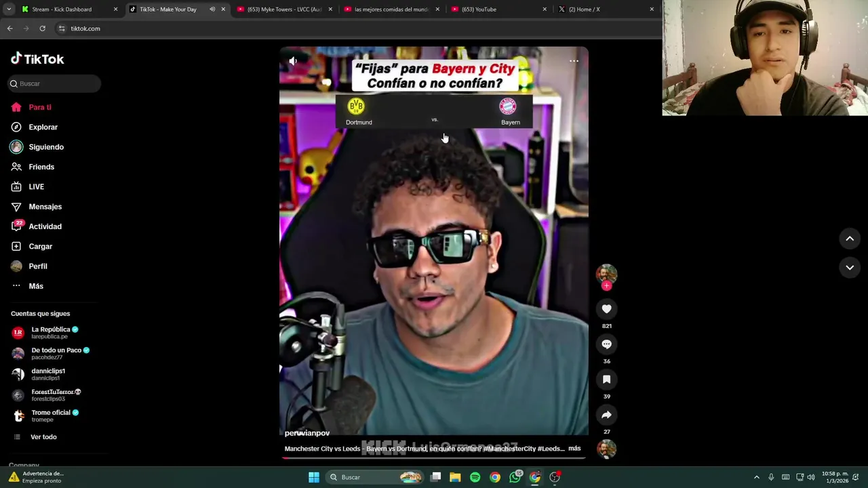Open WhatsApp from the taskbar
Viewport: 868px width, 488px height.
click(515, 477)
